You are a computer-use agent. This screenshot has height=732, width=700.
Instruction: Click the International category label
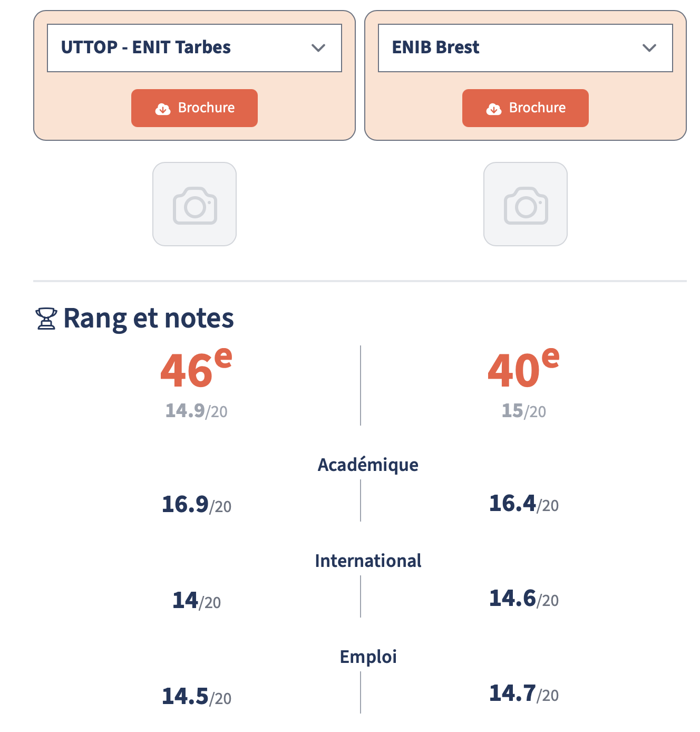tap(368, 561)
